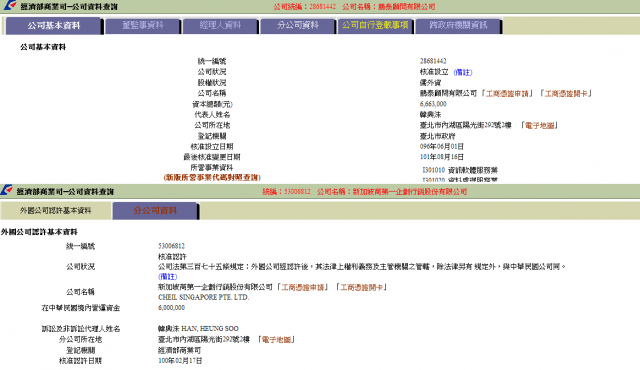Open the (備註) link below the 公司法 note
This screenshot has width=640, height=370.
click(167, 277)
